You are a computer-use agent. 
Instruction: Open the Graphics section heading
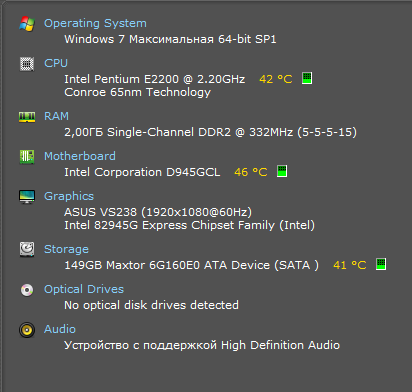tap(69, 196)
